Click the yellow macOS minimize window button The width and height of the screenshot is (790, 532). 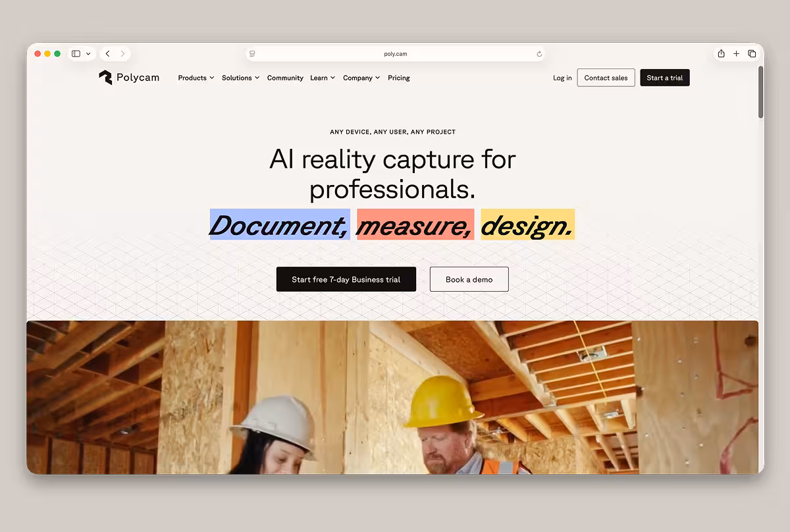[x=47, y=54]
